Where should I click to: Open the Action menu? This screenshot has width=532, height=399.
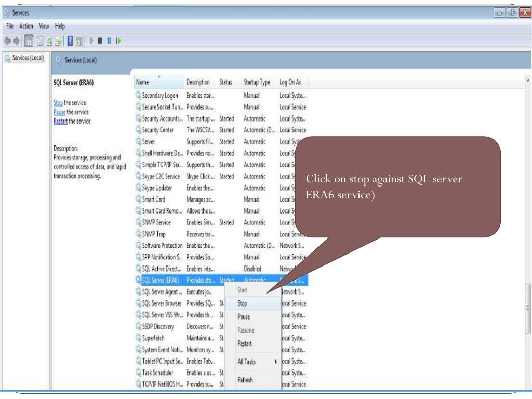point(26,26)
